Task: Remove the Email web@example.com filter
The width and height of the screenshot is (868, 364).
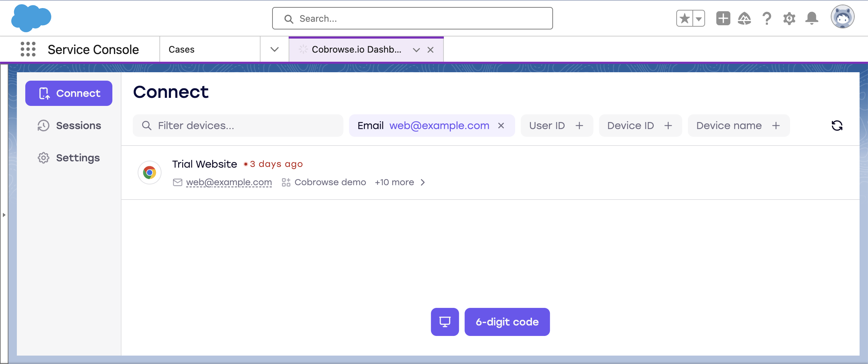Action: pyautogui.click(x=501, y=126)
